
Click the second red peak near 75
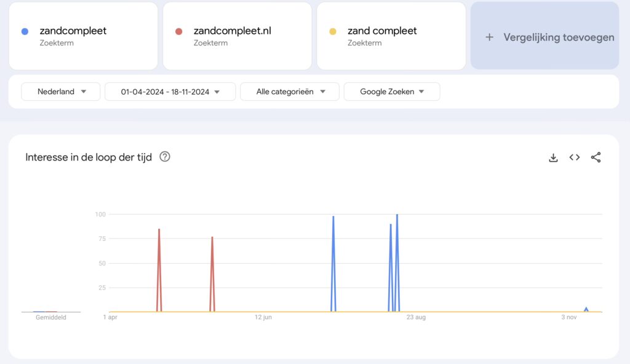tap(212, 238)
